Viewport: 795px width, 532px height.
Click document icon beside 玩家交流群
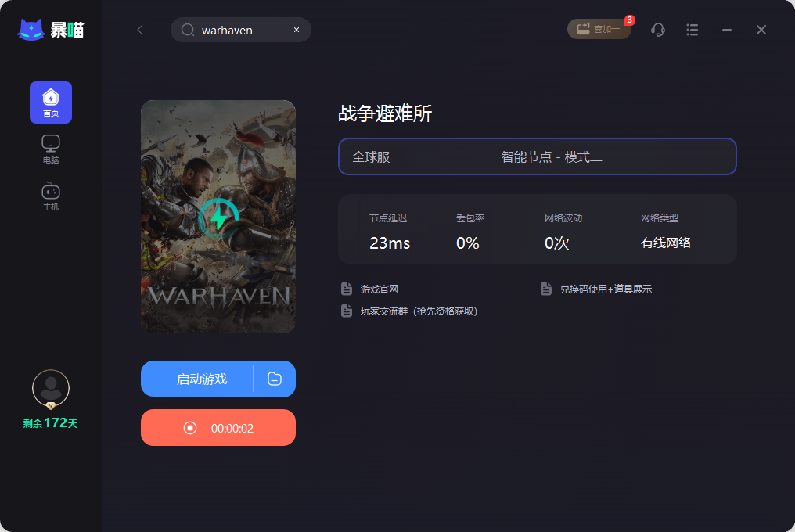[x=347, y=311]
